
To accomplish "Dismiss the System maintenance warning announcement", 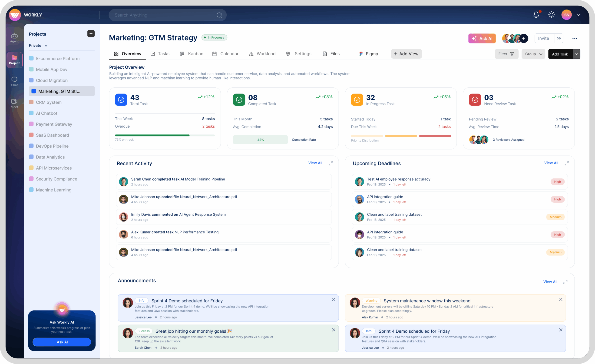I will (x=560, y=299).
